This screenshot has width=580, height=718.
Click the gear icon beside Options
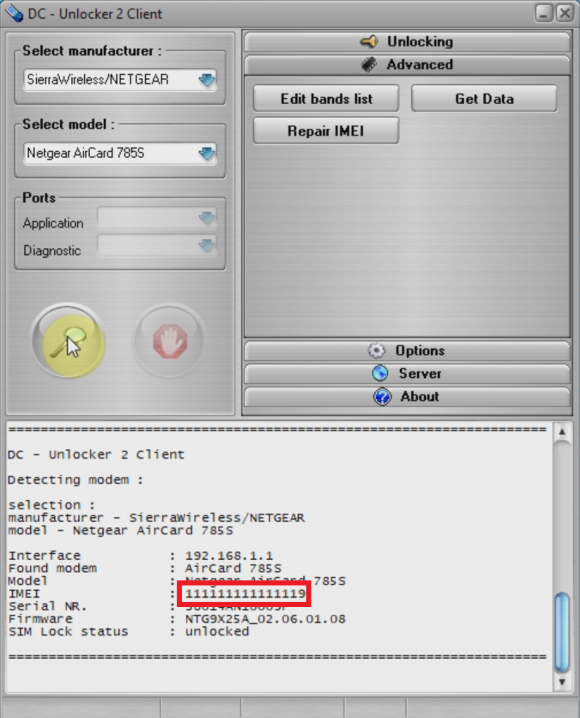point(377,351)
